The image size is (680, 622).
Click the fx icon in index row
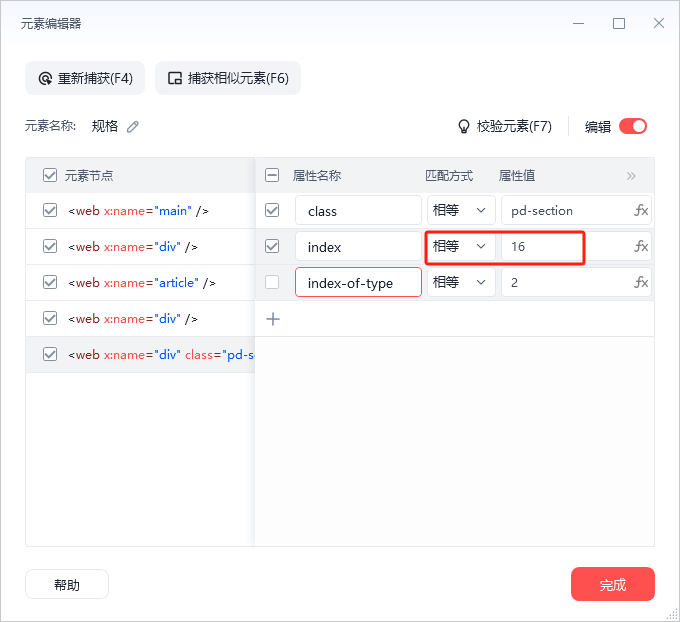coord(641,247)
